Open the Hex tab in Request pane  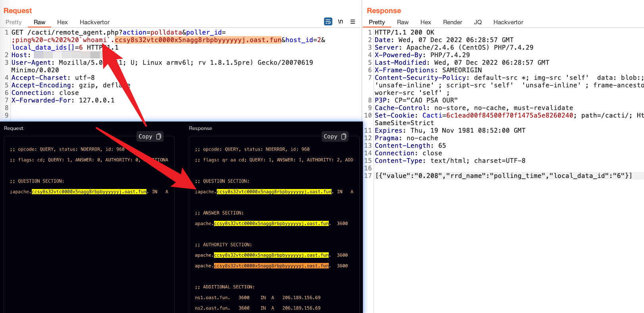coord(62,22)
